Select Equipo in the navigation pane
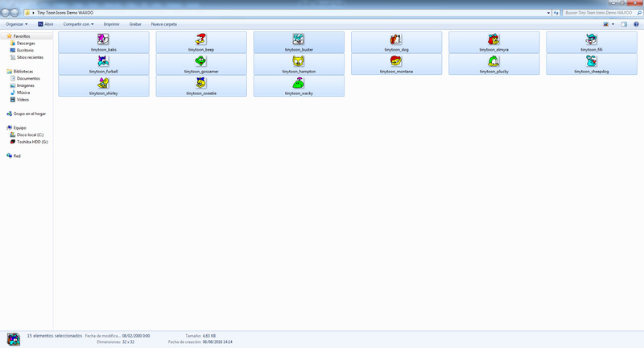This screenshot has width=644, height=348. coord(19,128)
